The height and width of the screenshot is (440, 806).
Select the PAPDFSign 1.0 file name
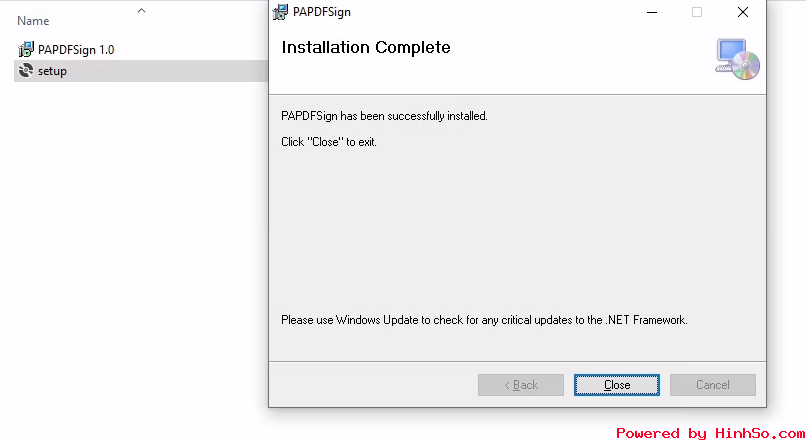[76, 50]
